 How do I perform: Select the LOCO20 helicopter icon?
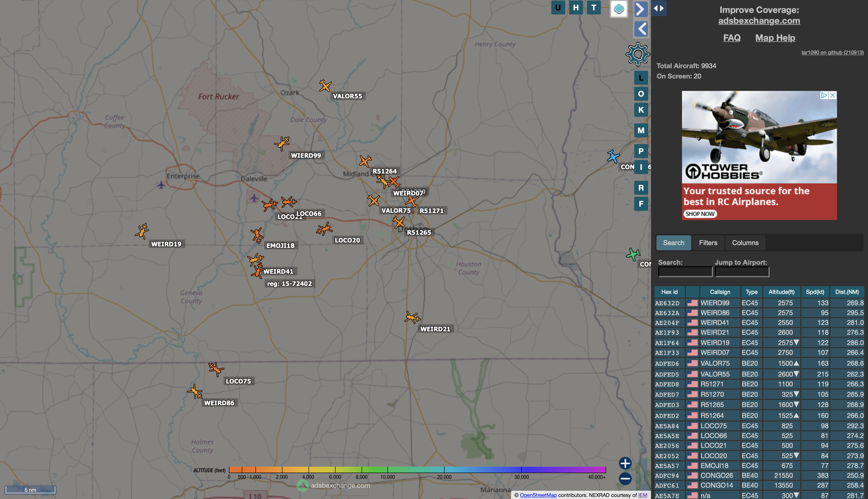pos(324,229)
